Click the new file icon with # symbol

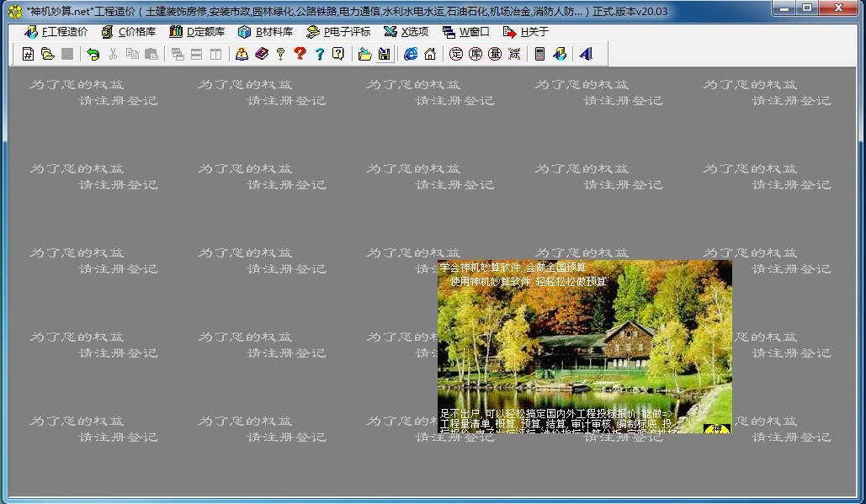28,54
